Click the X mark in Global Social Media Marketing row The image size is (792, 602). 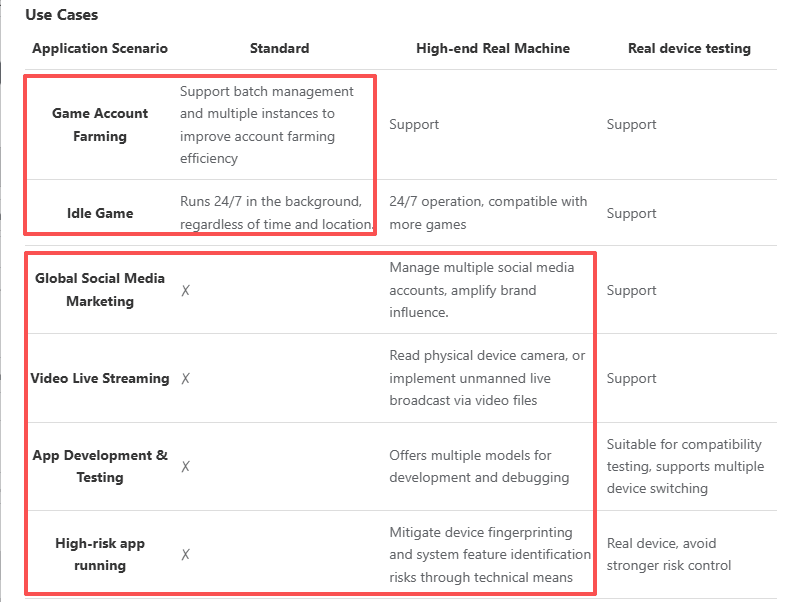point(186,291)
